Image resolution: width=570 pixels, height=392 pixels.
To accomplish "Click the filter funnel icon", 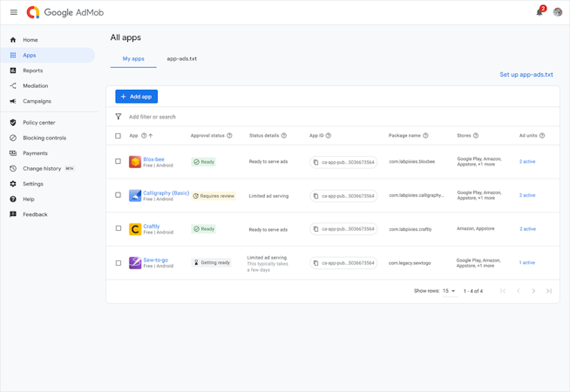I will [119, 117].
